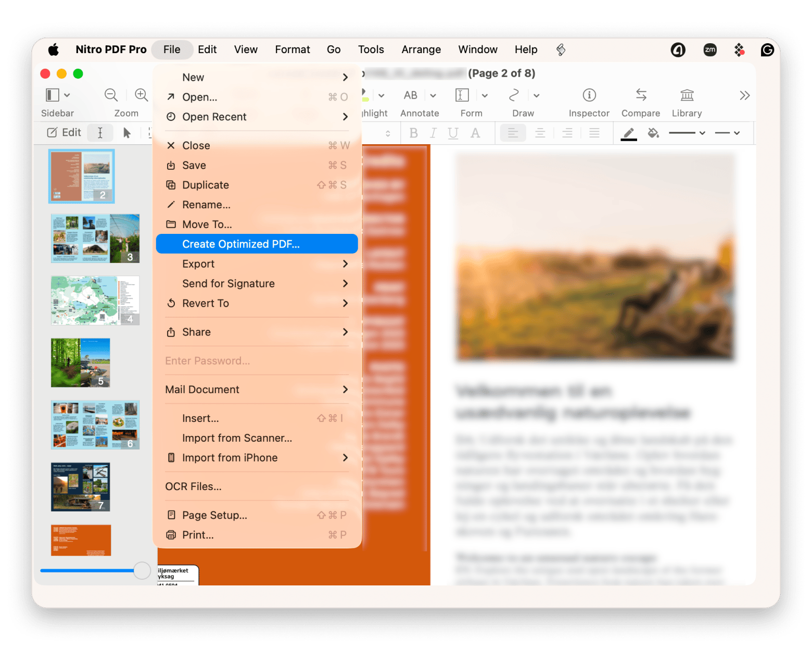
Task: Click the zm menu bar icon
Action: [x=710, y=49]
